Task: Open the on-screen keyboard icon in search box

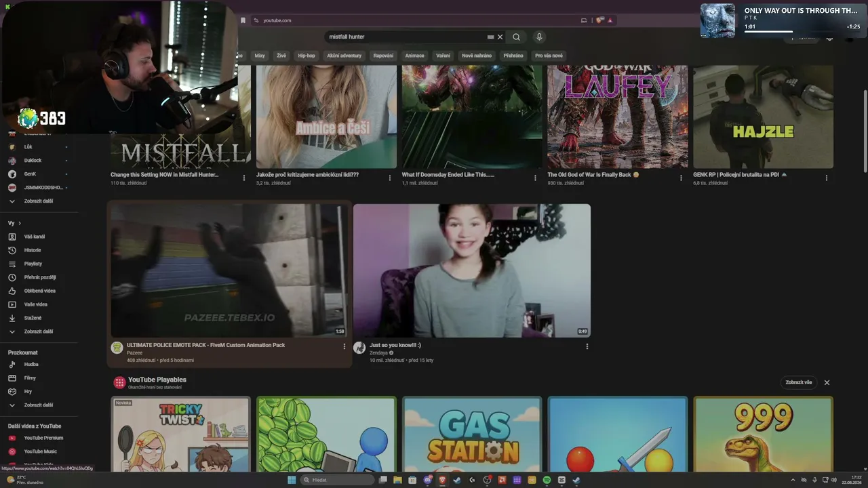Action: tap(490, 37)
